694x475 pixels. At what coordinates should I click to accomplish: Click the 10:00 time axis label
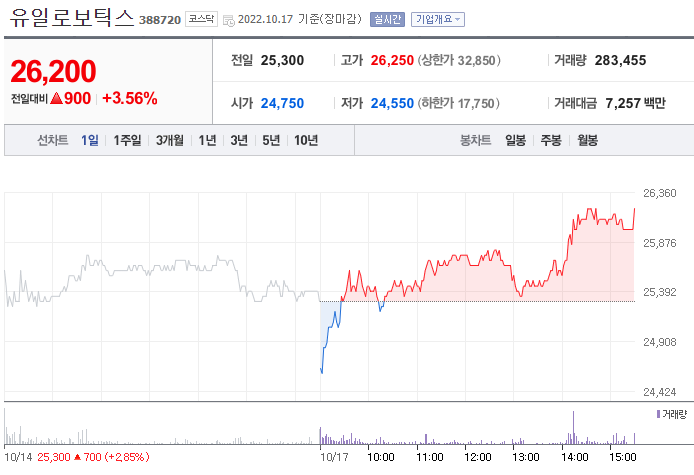click(381, 457)
